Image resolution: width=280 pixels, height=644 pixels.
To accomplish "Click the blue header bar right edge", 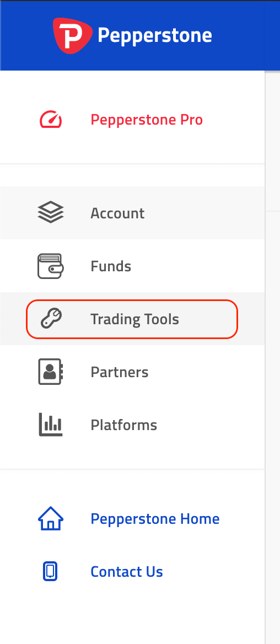I will click(x=272, y=36).
